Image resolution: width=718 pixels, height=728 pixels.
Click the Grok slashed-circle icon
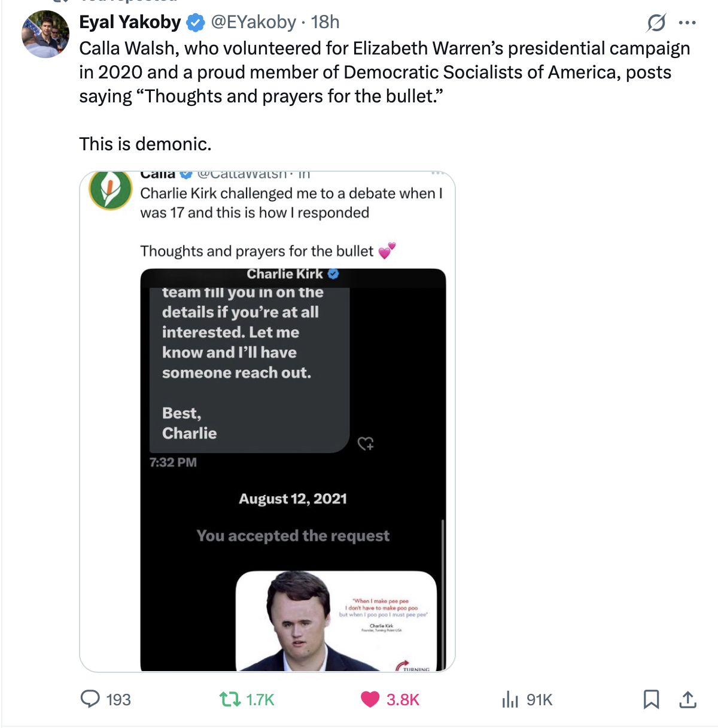coord(656,23)
